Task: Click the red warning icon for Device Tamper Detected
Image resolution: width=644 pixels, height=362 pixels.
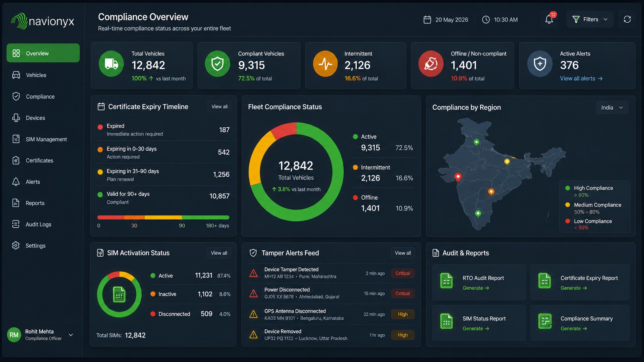Action: [253, 273]
